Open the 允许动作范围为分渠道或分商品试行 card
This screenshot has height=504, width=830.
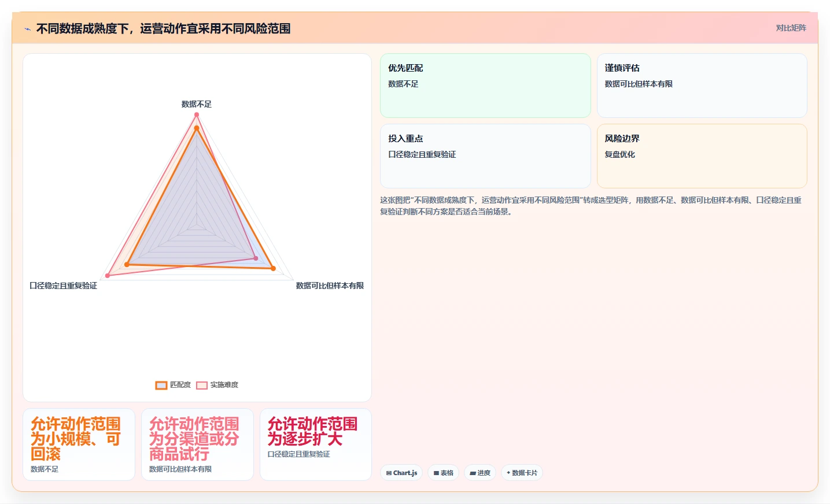coord(197,444)
